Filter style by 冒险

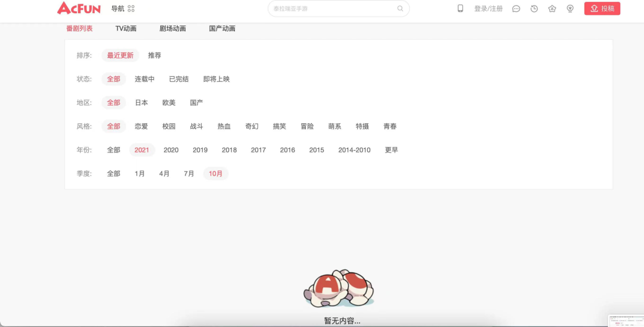coord(307,126)
